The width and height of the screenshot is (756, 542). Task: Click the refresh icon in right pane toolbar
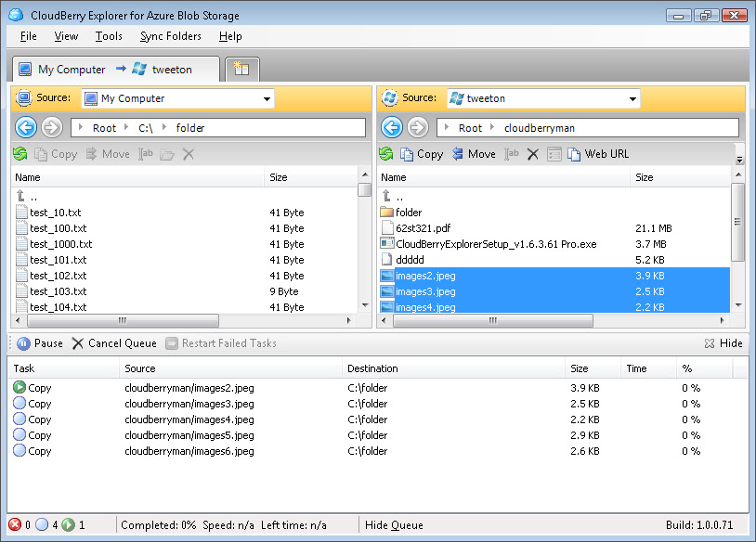point(386,154)
